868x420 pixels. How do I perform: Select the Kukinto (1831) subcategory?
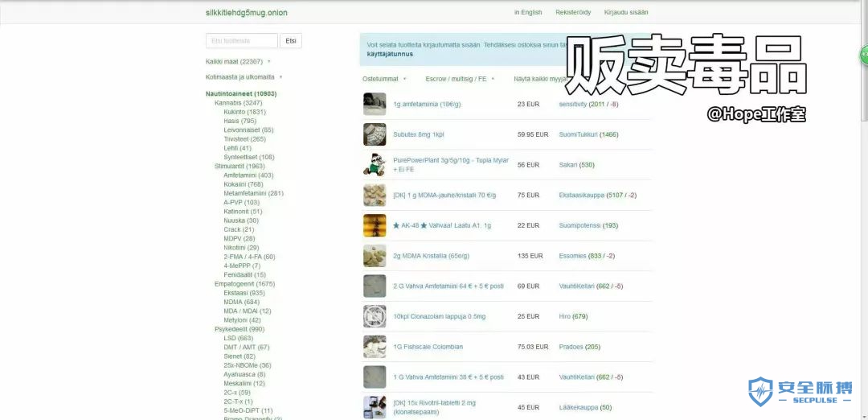point(244,112)
